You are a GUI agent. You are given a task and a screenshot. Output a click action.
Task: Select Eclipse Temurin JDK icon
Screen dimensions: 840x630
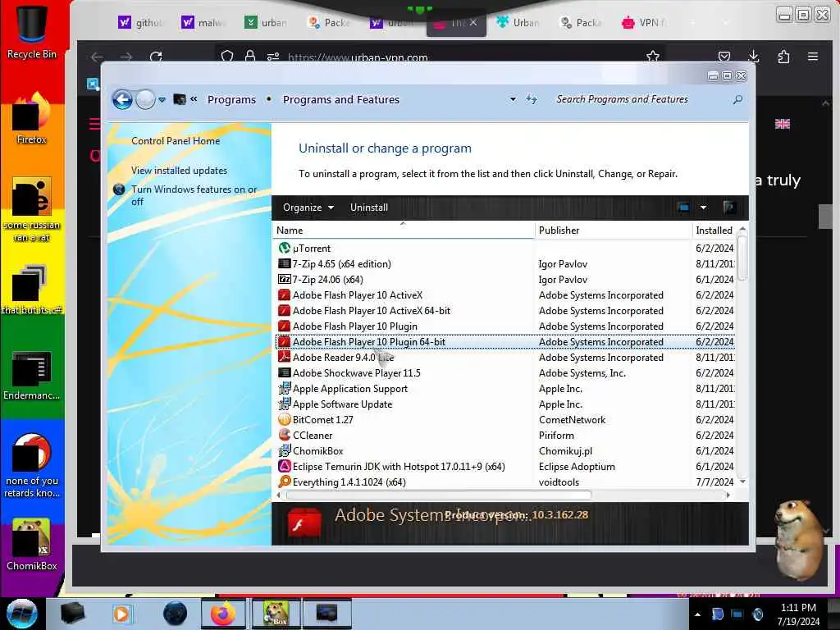click(285, 466)
